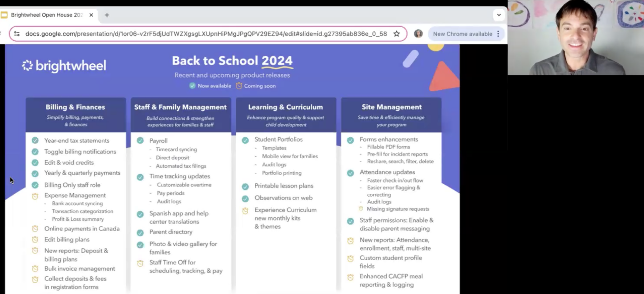644x294 pixels.
Task: Click the checkmark beside Billing Only staff role
Action: [x=35, y=185]
